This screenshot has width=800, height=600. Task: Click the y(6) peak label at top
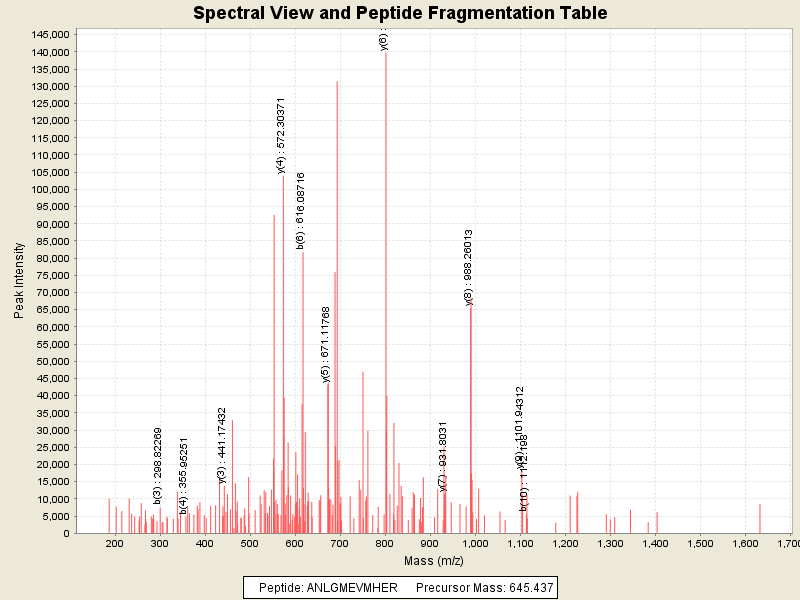click(x=384, y=40)
